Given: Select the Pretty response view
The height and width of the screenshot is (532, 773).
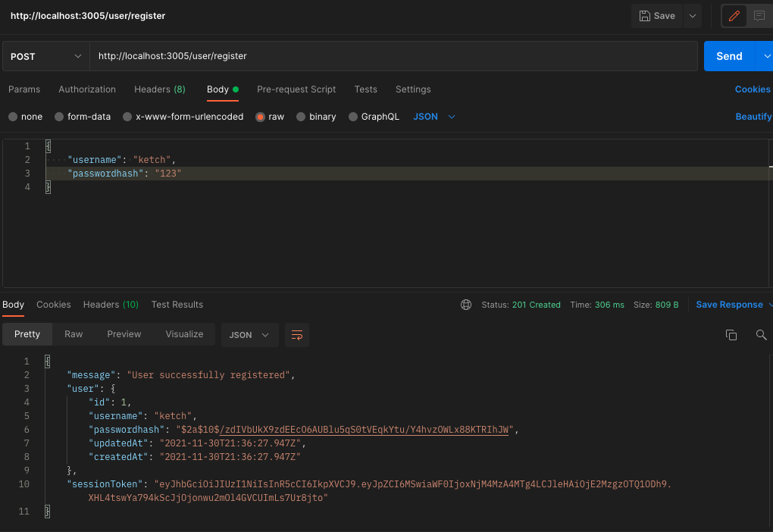Looking at the screenshot, I should pos(27,334).
